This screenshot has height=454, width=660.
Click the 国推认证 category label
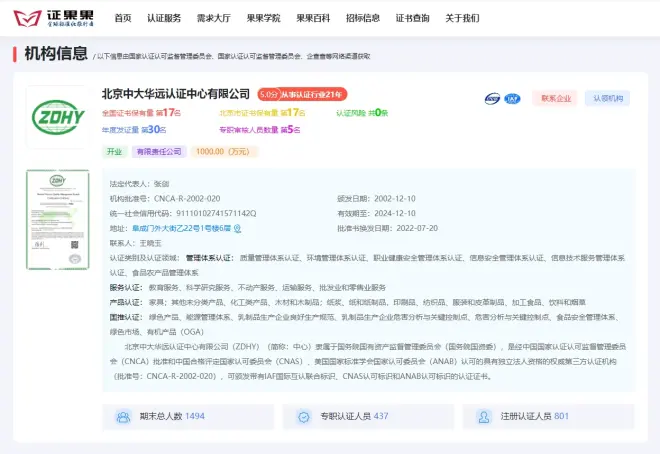(126, 317)
